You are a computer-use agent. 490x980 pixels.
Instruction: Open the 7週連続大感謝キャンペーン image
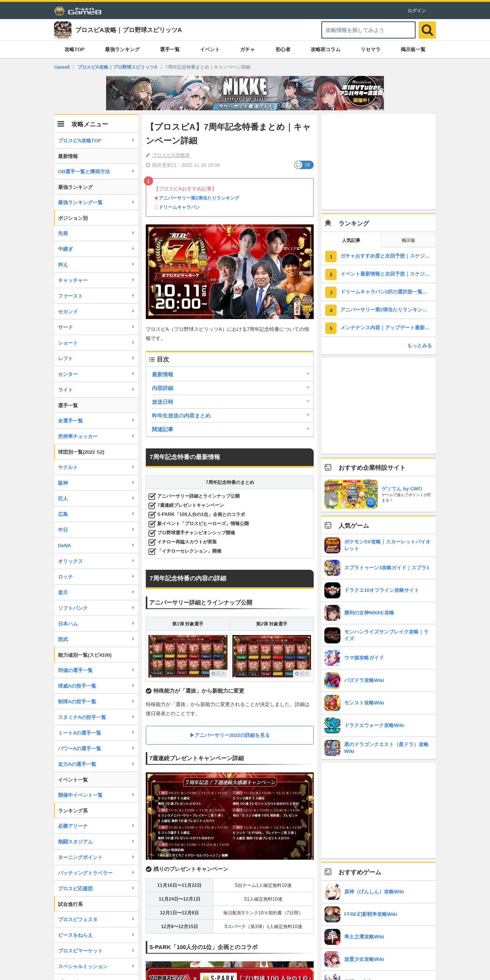[230, 816]
